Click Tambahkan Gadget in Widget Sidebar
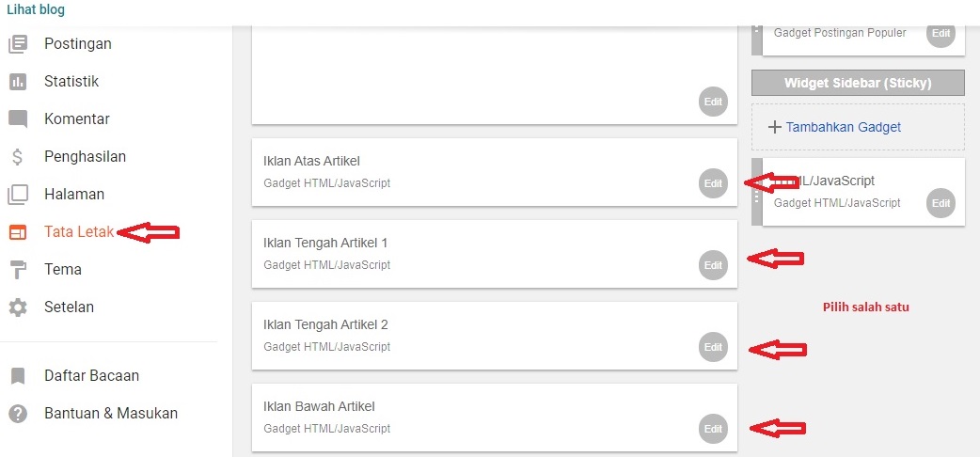980x457 pixels. 843,127
